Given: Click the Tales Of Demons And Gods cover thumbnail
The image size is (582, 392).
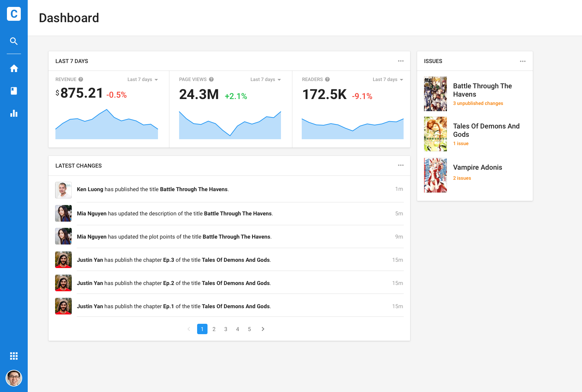Looking at the screenshot, I should [435, 134].
